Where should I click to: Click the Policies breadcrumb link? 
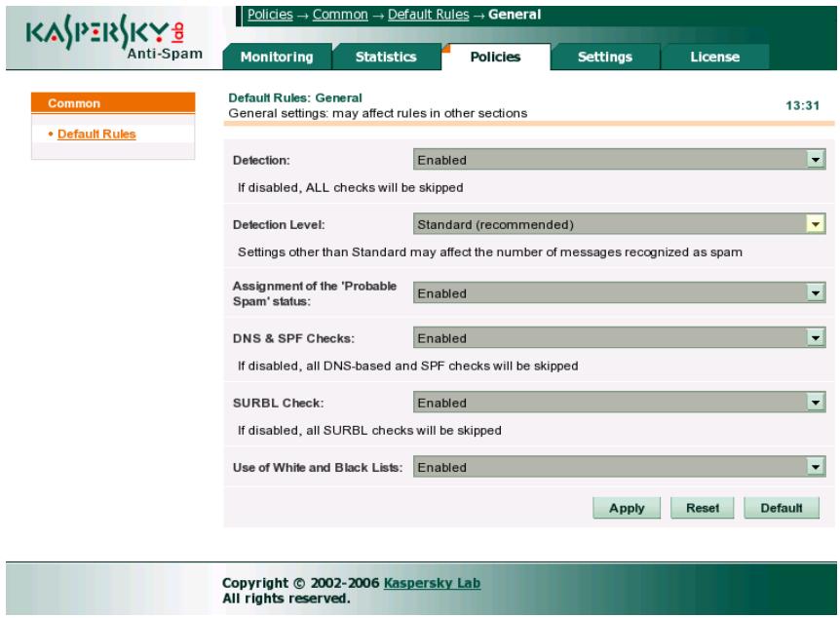[270, 13]
